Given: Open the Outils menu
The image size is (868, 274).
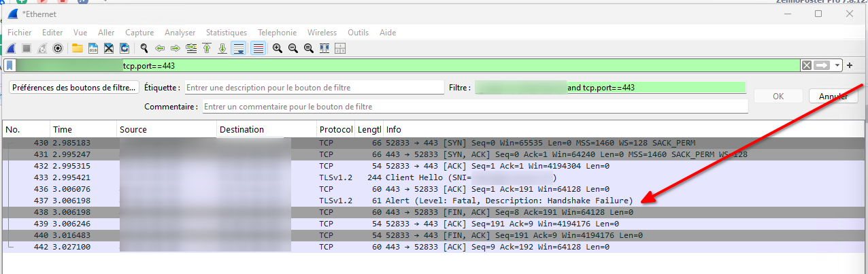Looking at the screenshot, I should pos(358,33).
